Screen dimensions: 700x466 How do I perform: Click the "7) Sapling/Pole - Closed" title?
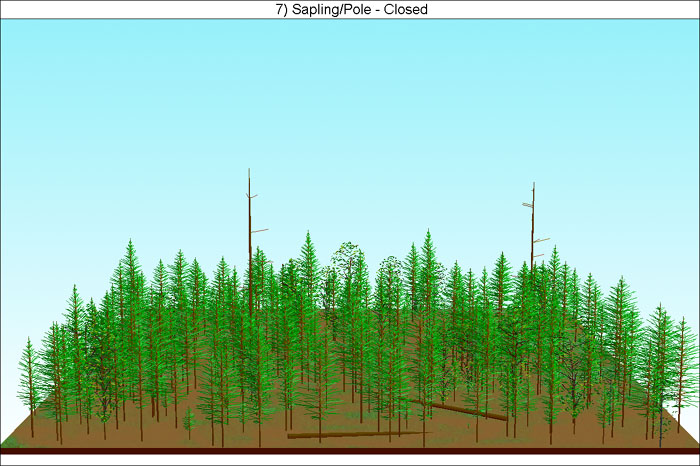tap(349, 9)
